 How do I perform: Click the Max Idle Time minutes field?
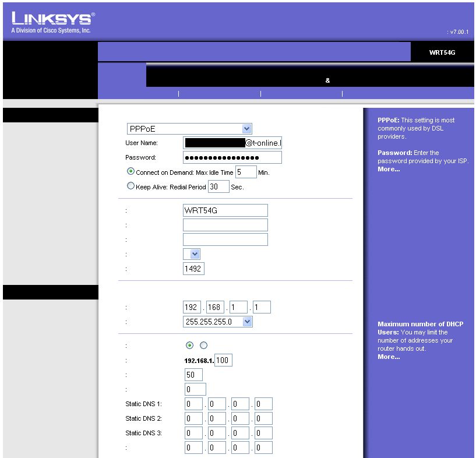pos(246,172)
